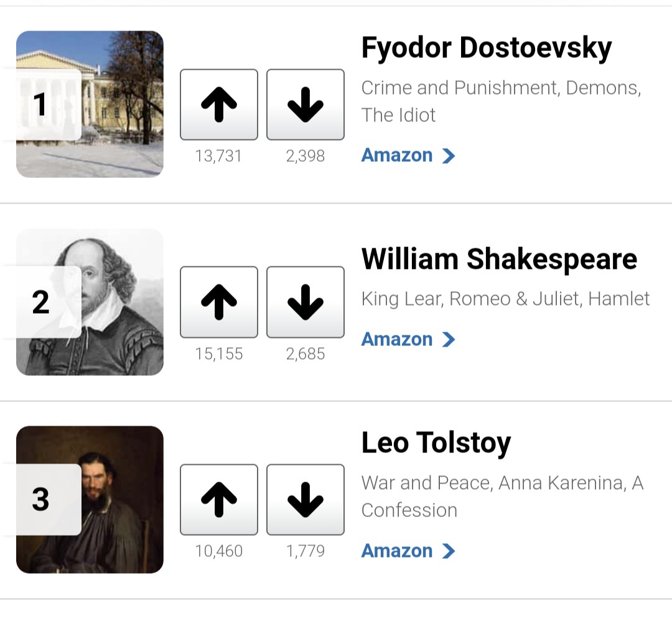Screen dimensions: 672x631
Task: Downvote Fyodor Dostoevsky
Action: 305,105
